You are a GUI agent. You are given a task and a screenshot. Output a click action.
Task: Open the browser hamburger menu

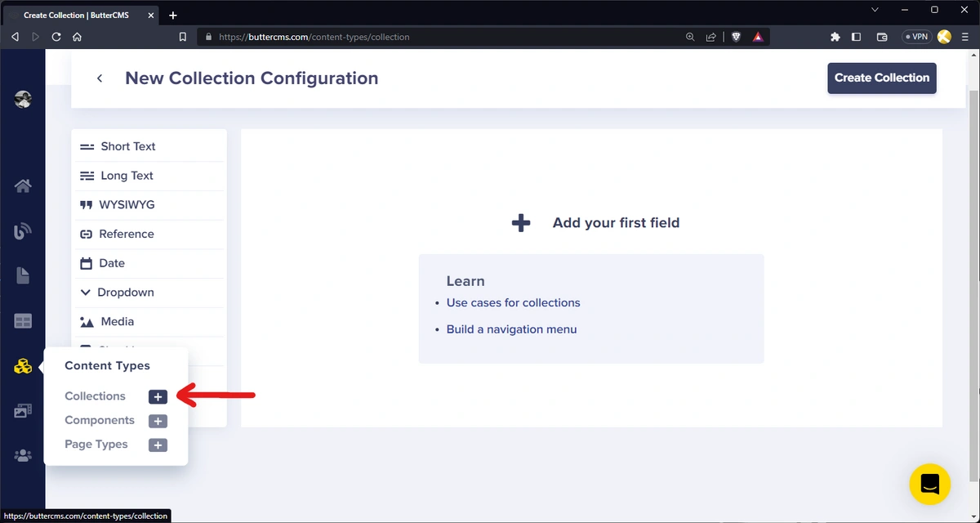(x=965, y=37)
